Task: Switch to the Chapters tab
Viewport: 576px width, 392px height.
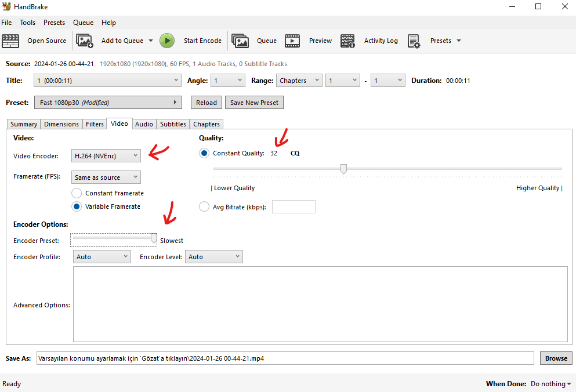Action: coord(207,124)
